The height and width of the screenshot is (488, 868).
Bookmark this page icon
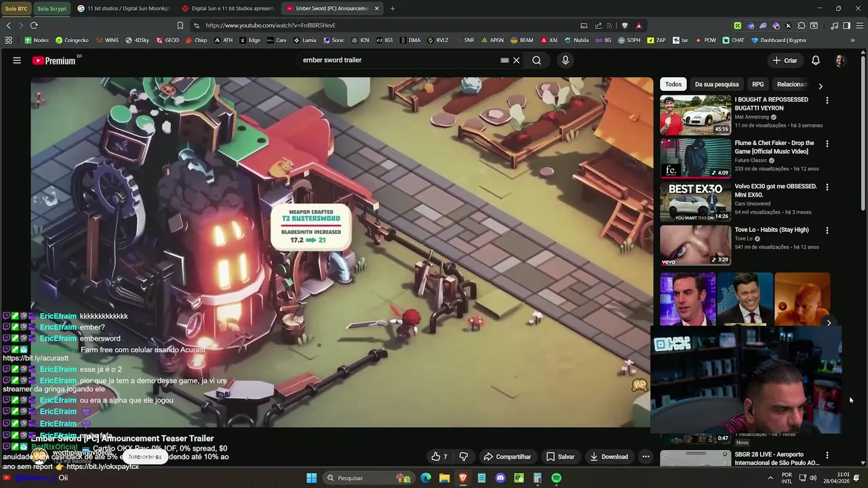click(180, 25)
